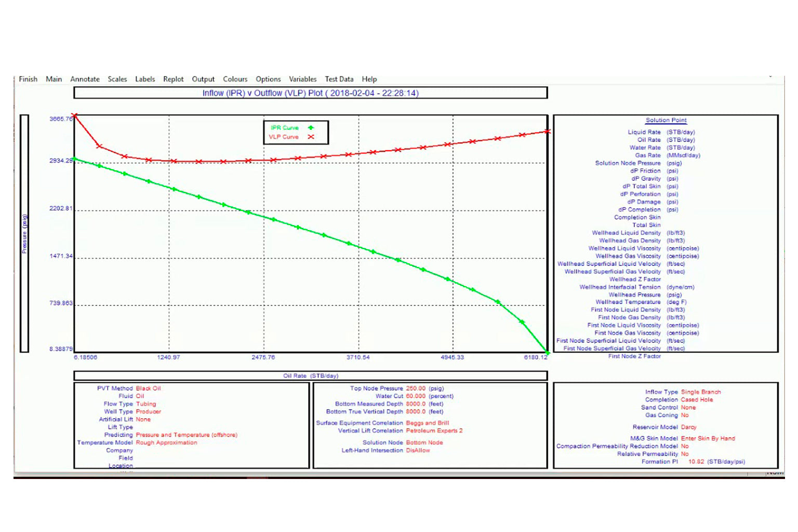Click the Flow Type Tubing value
This screenshot has height=532, width=798.
146,404
